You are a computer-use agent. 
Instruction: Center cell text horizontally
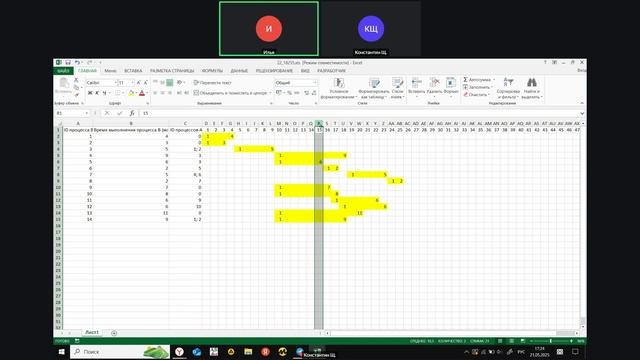click(x=162, y=93)
